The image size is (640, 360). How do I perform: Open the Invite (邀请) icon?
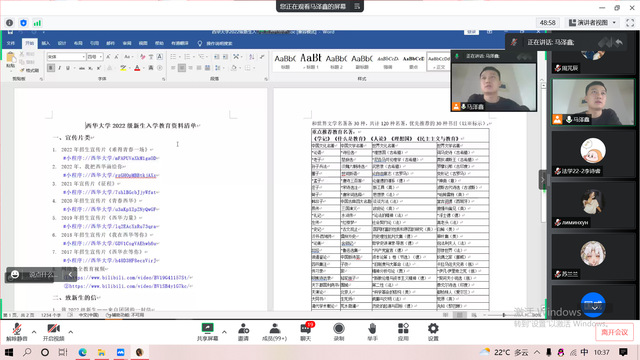[244, 332]
